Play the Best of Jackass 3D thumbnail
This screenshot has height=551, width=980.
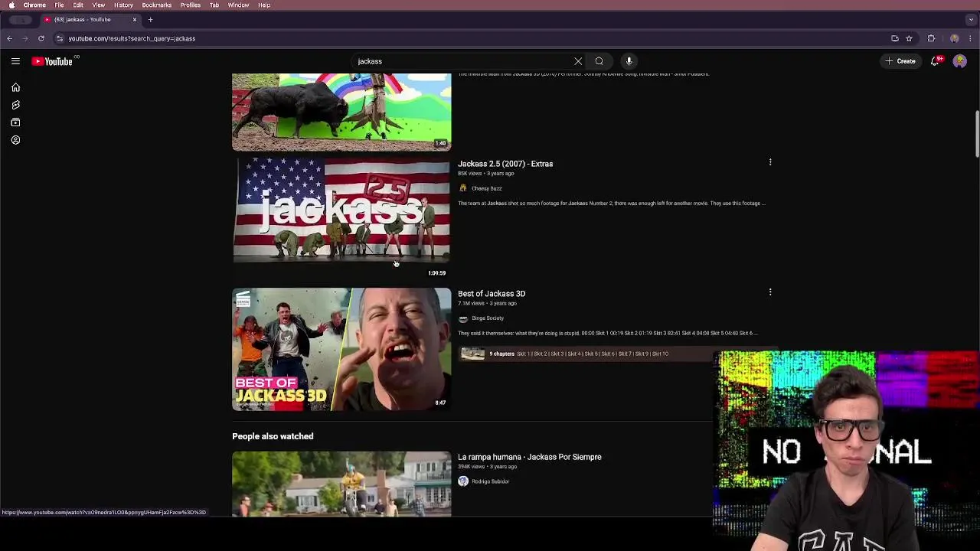[341, 349]
